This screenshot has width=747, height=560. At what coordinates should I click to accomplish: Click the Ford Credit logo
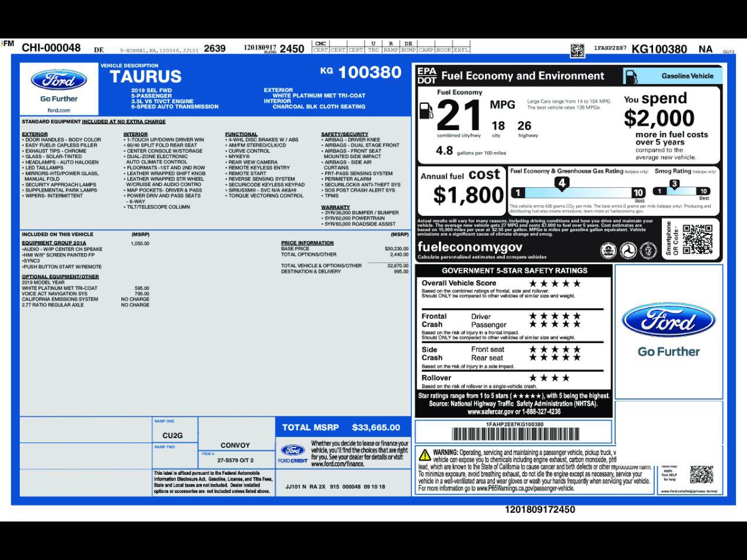coord(293,450)
